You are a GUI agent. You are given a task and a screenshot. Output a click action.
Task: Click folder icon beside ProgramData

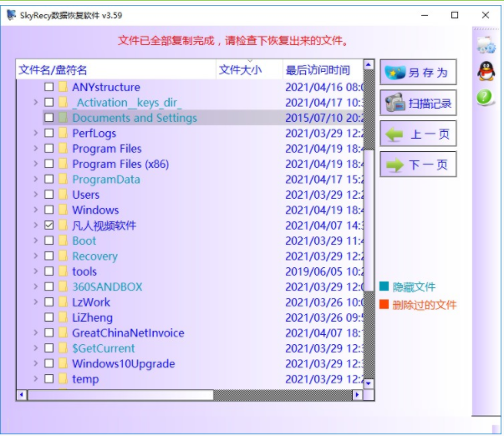point(63,179)
